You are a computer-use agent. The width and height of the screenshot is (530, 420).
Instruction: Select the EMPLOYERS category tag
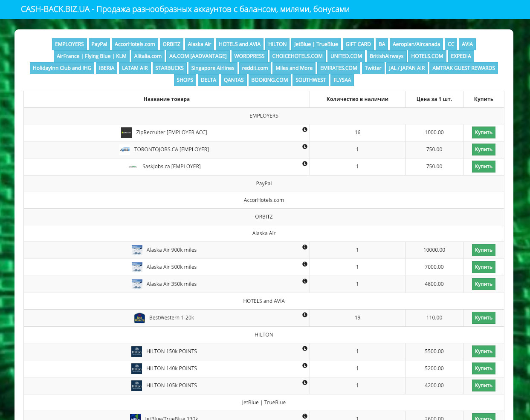click(x=70, y=44)
